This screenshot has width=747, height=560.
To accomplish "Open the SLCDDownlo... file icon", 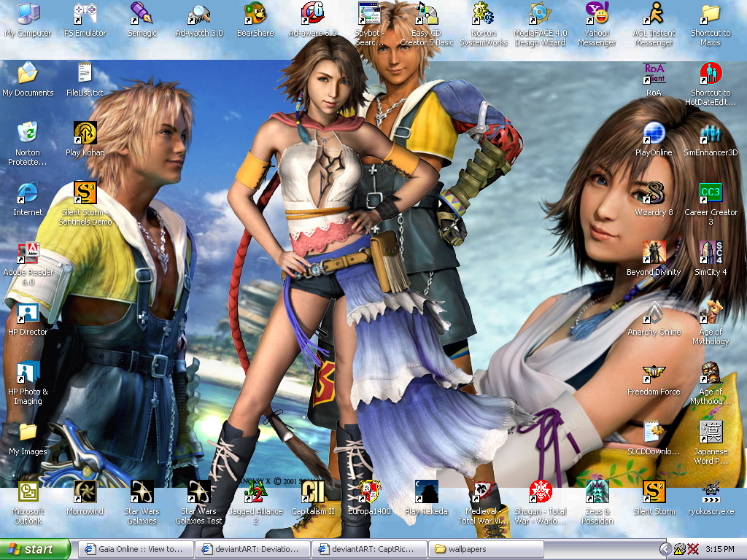I will pos(654,438).
